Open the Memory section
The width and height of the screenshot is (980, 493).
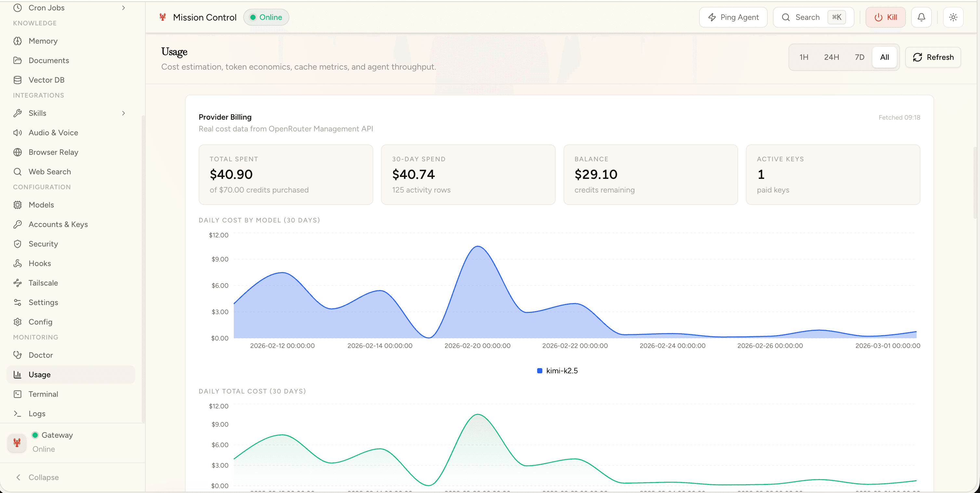point(43,41)
